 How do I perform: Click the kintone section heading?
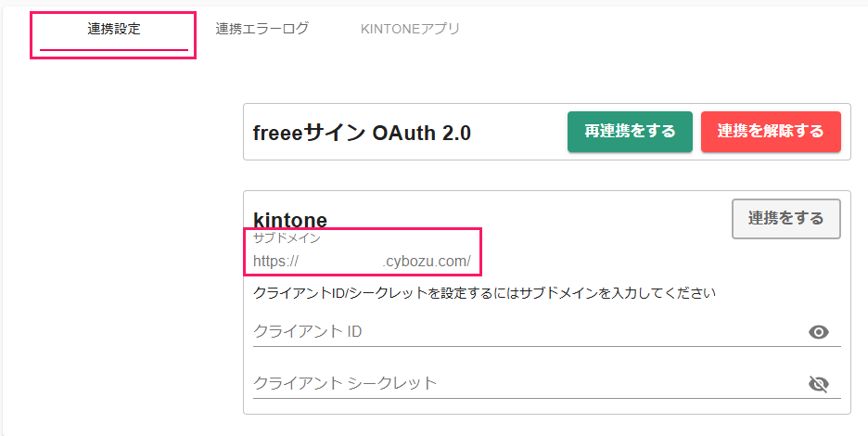[x=290, y=220]
